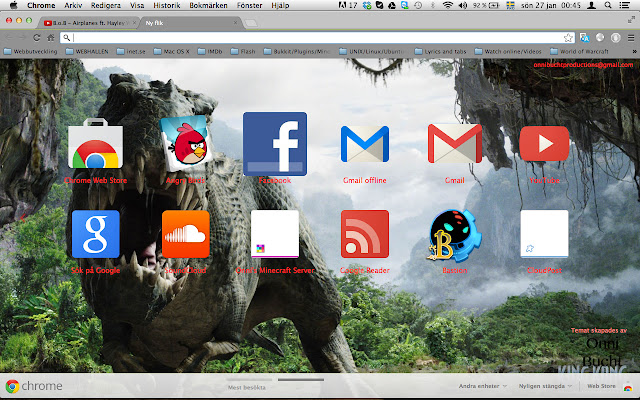Image resolution: width=640 pixels, height=400 pixels.
Task: Expand the Nyligen stängda dropdown
Action: point(545,386)
